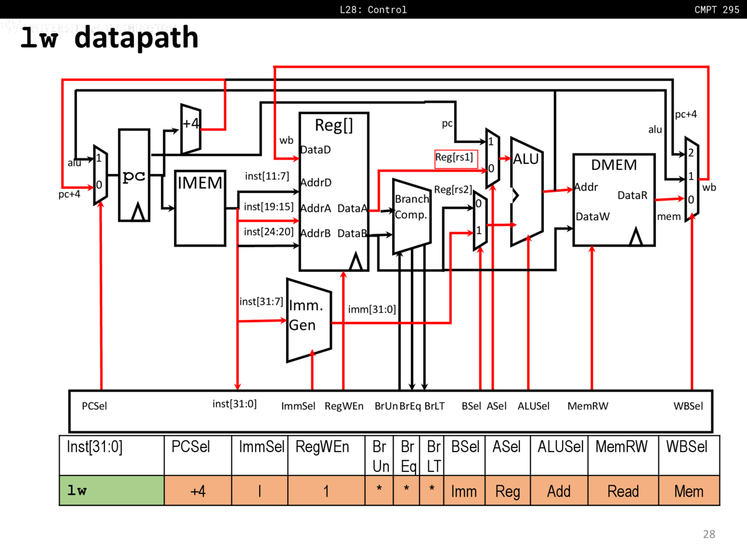This screenshot has height=560, width=747.
Task: Click the Imm. Gen block
Action: (308, 320)
